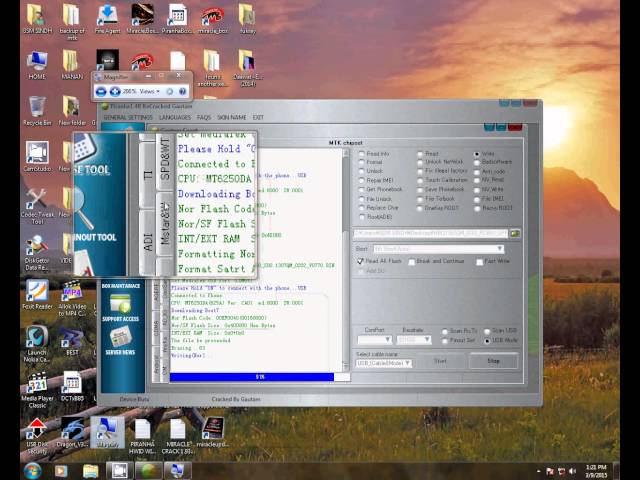
Task: Click the Stop button
Action: tap(493, 361)
